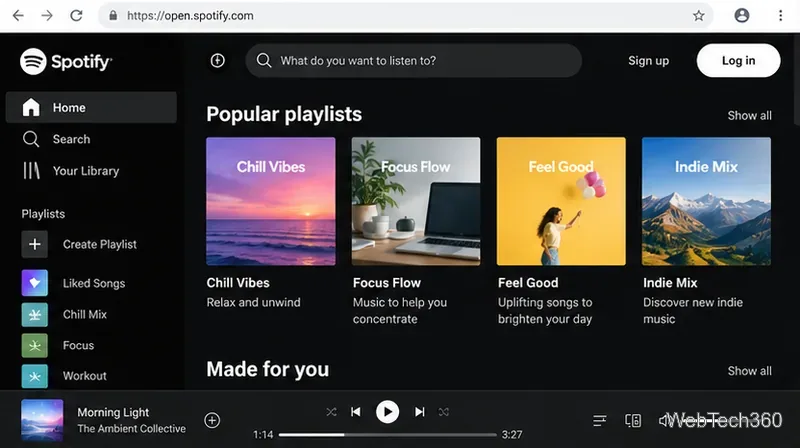
Task: Click the Focus playlist icon
Action: [x=35, y=345]
